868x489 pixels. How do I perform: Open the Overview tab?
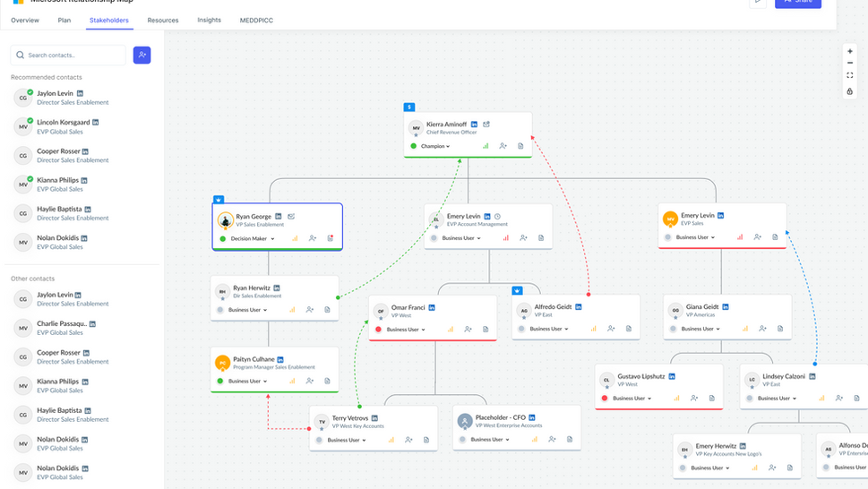click(25, 20)
